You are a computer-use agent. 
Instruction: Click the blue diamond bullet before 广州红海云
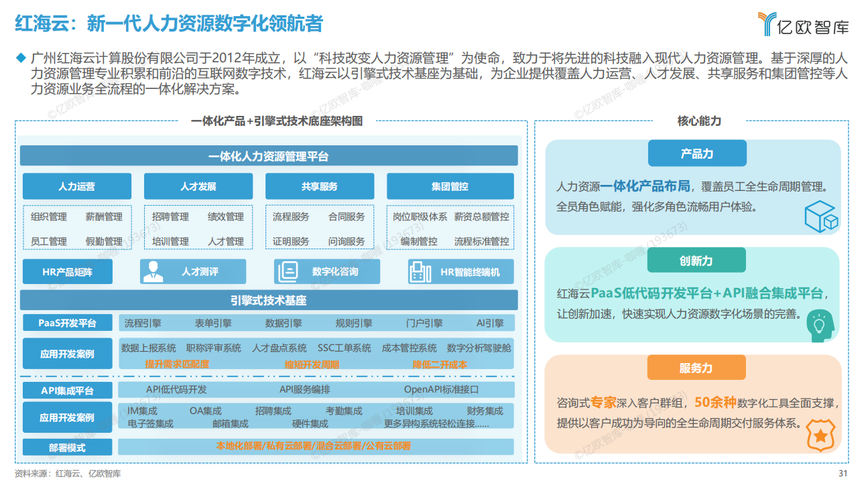(x=20, y=58)
